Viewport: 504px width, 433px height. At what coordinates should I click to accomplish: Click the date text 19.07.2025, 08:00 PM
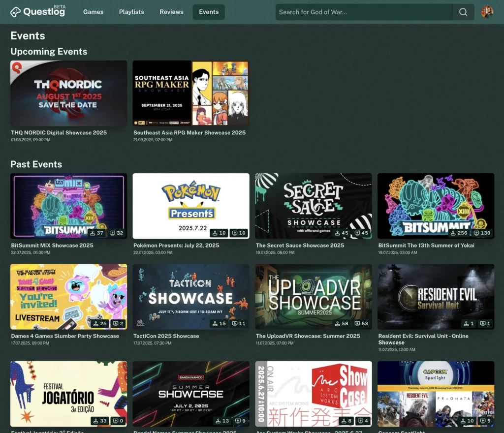tap(275, 252)
